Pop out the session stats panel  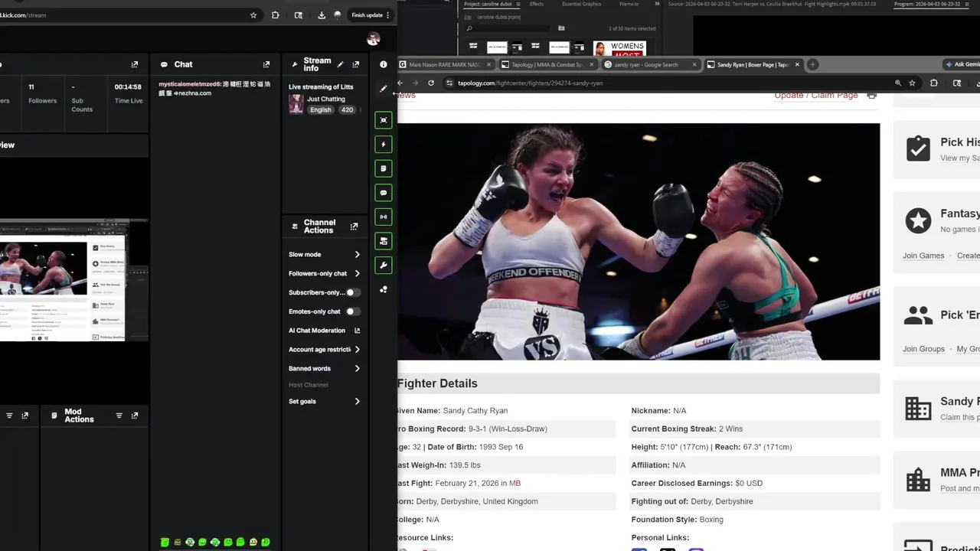tap(135, 64)
